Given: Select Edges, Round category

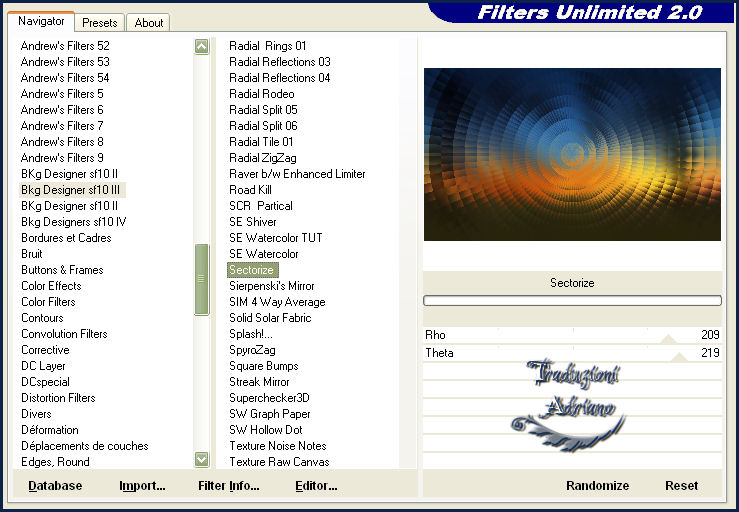Looking at the screenshot, I should (55, 462).
